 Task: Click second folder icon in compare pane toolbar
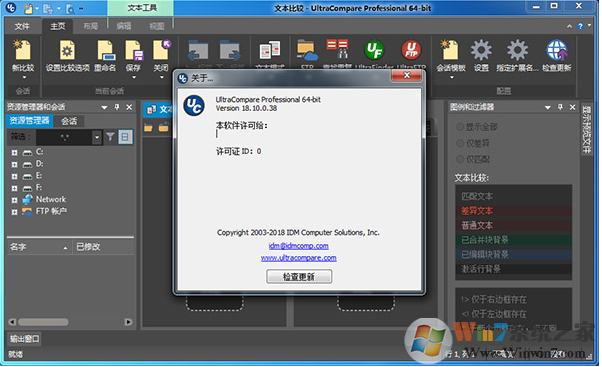[164, 126]
